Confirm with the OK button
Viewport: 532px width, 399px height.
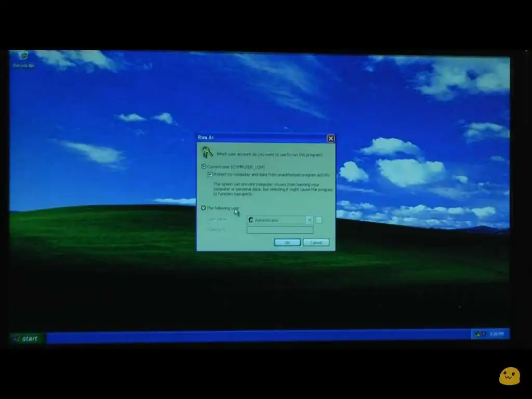pyautogui.click(x=287, y=242)
